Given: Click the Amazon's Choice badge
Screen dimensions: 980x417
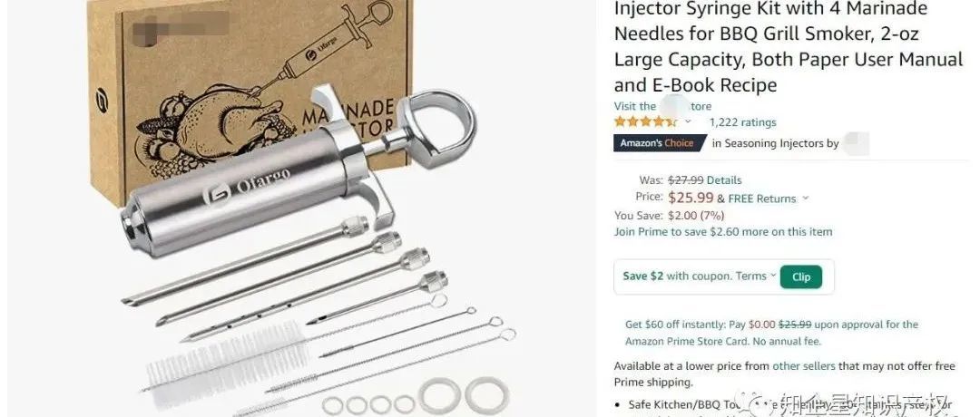Looking at the screenshot, I should click(660, 143).
